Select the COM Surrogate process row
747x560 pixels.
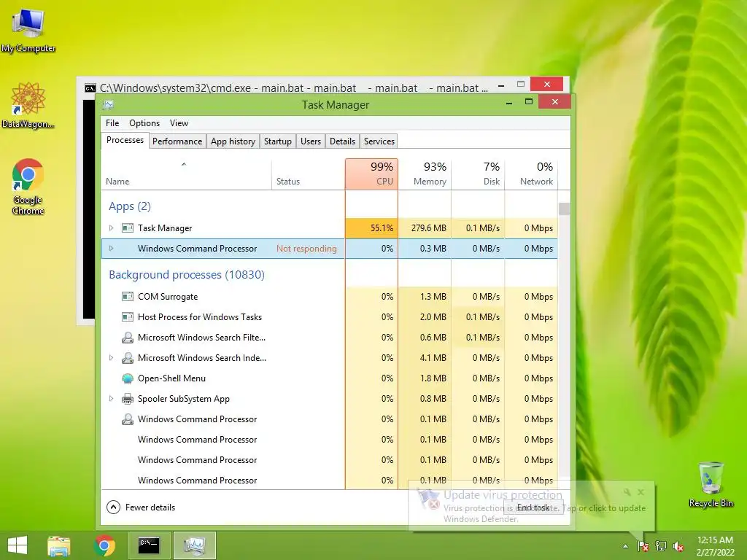[x=329, y=297]
